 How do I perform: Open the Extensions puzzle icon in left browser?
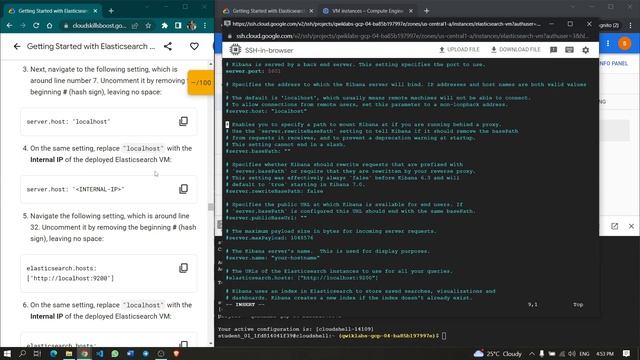click(x=164, y=25)
